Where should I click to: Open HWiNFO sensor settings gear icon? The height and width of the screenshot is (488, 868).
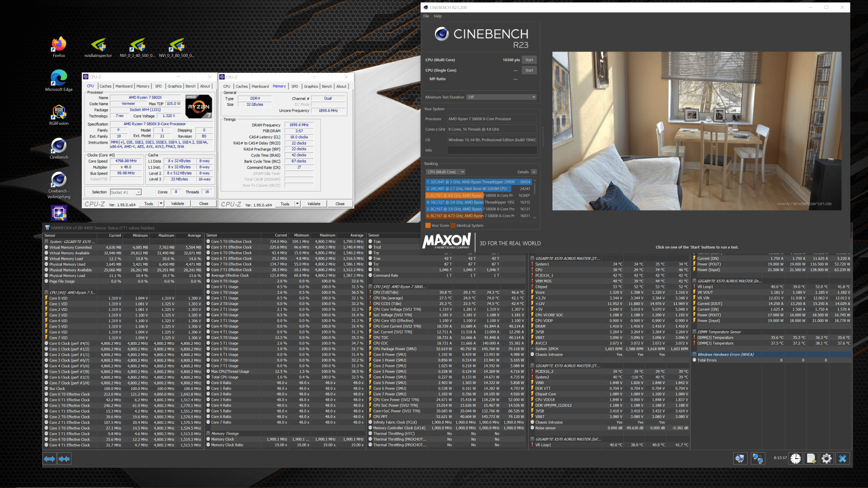pos(826,459)
